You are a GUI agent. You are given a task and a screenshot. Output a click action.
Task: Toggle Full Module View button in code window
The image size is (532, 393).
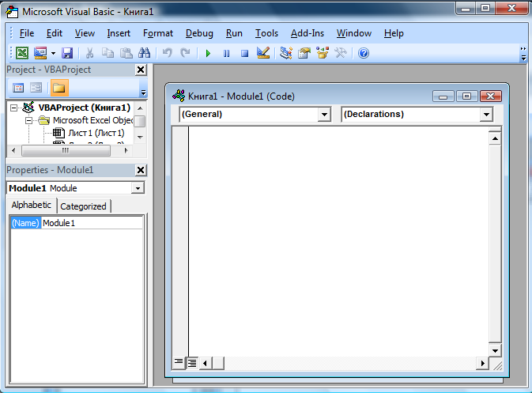coord(192,363)
